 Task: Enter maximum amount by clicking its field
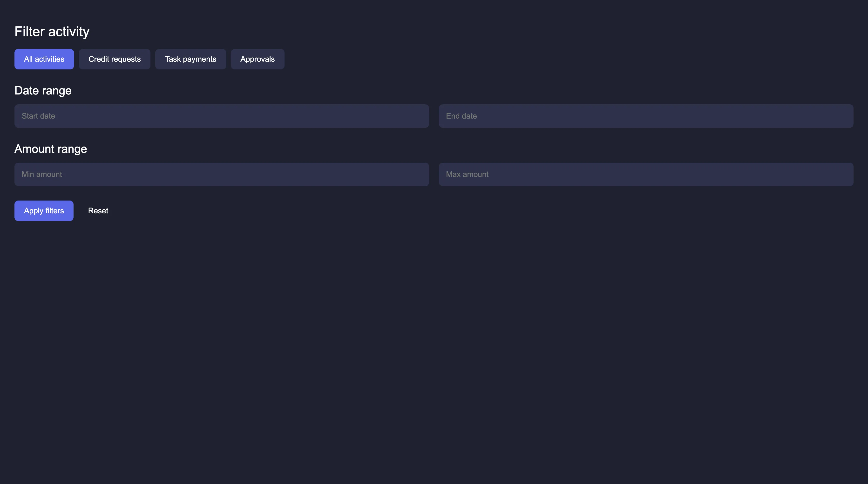point(646,174)
